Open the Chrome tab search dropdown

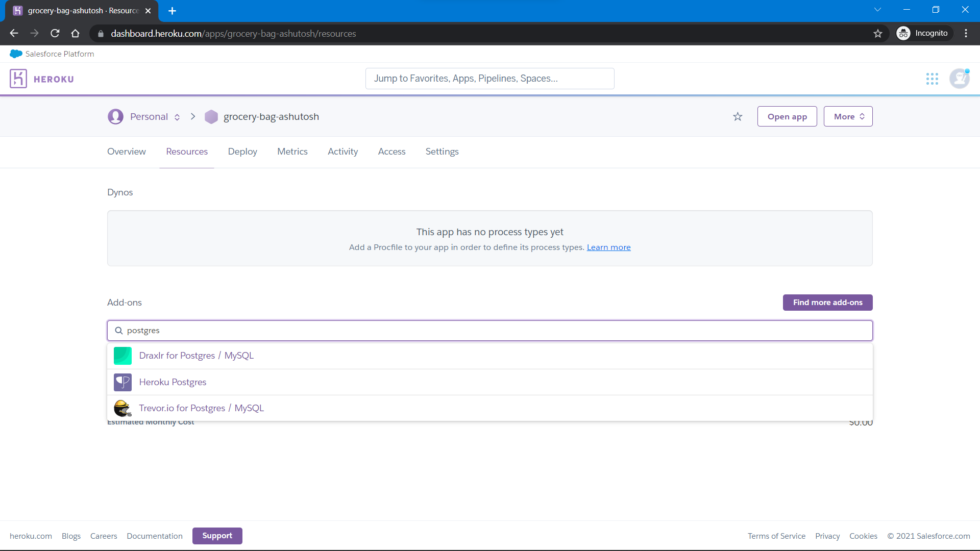pos(877,10)
